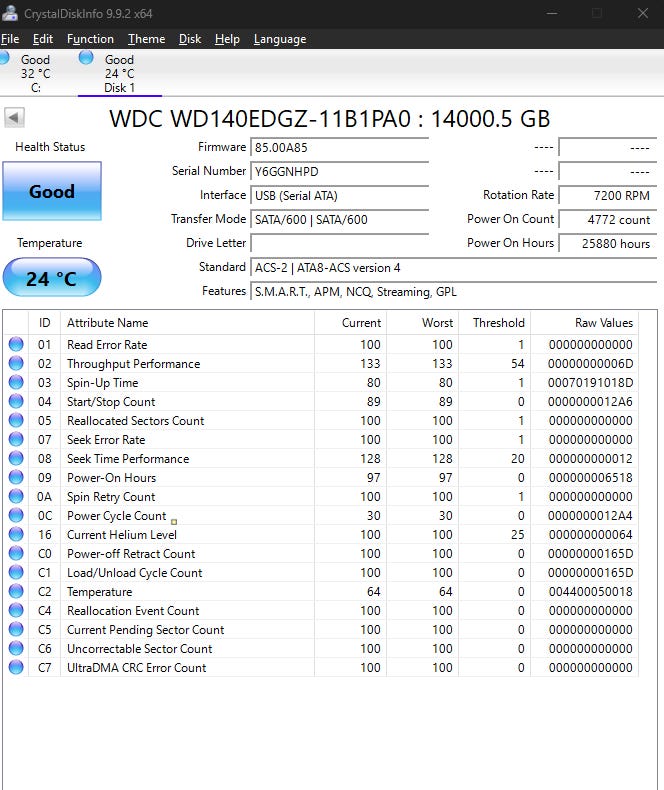Image resolution: width=664 pixels, height=790 pixels.
Task: Click status orb for Power-On Hours attribute
Action: pyautogui.click(x=16, y=477)
